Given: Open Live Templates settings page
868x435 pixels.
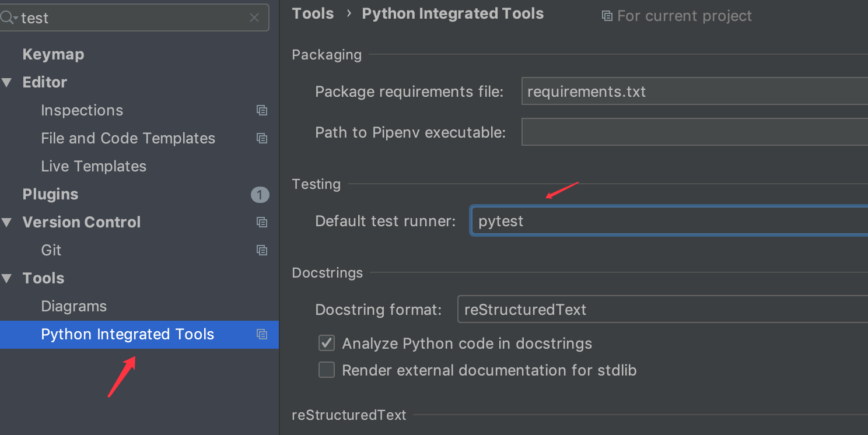Looking at the screenshot, I should pyautogui.click(x=93, y=166).
